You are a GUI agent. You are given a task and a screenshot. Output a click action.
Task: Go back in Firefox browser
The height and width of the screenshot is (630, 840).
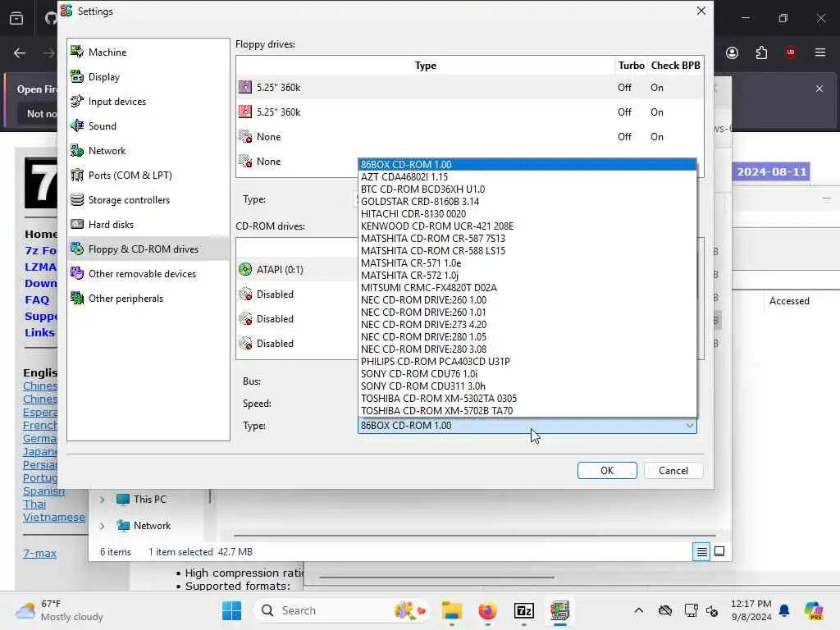click(20, 52)
